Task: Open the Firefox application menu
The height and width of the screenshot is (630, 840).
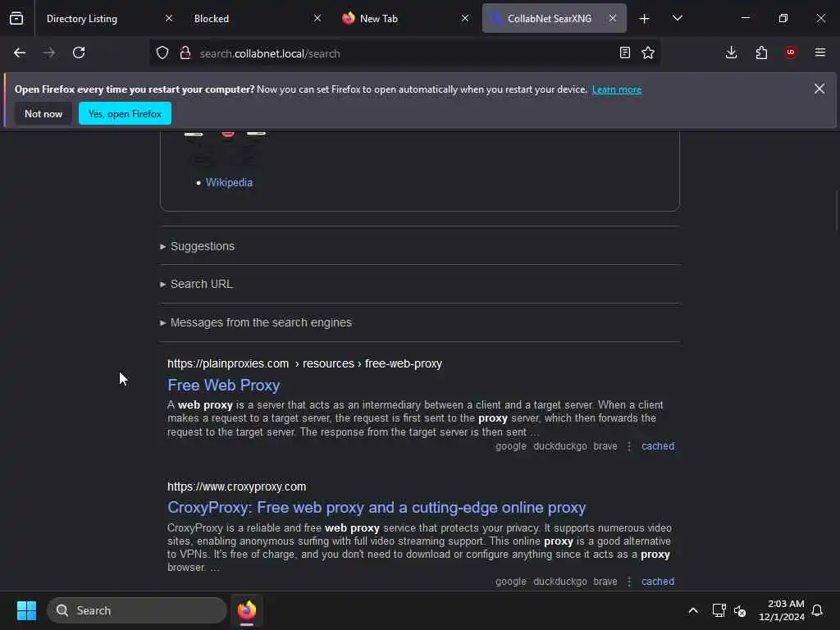Action: tap(820, 52)
